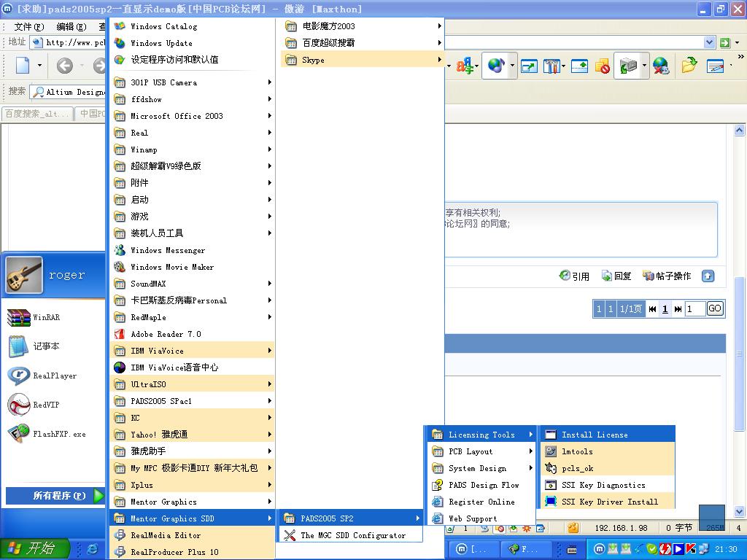Image resolution: width=747 pixels, height=560 pixels.
Task: Launch The MGC SDD Configurator
Action: point(351,534)
